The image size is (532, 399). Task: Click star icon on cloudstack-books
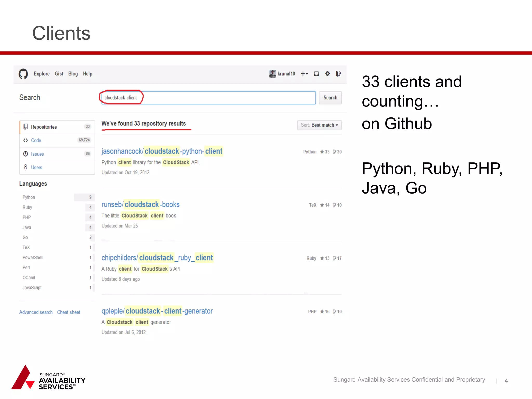[322, 205]
